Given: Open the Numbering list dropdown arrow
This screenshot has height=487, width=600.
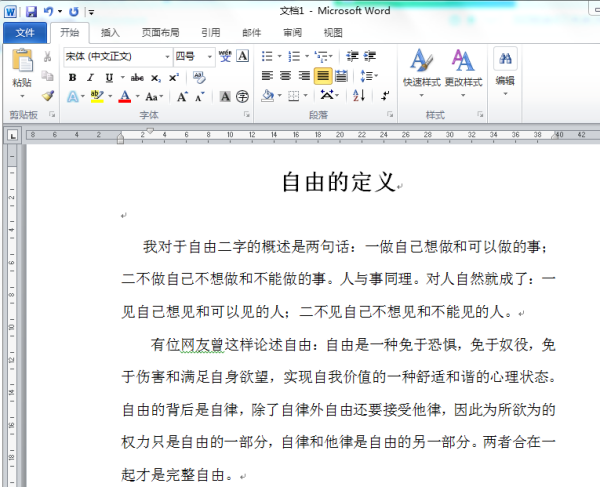Looking at the screenshot, I should click(307, 57).
